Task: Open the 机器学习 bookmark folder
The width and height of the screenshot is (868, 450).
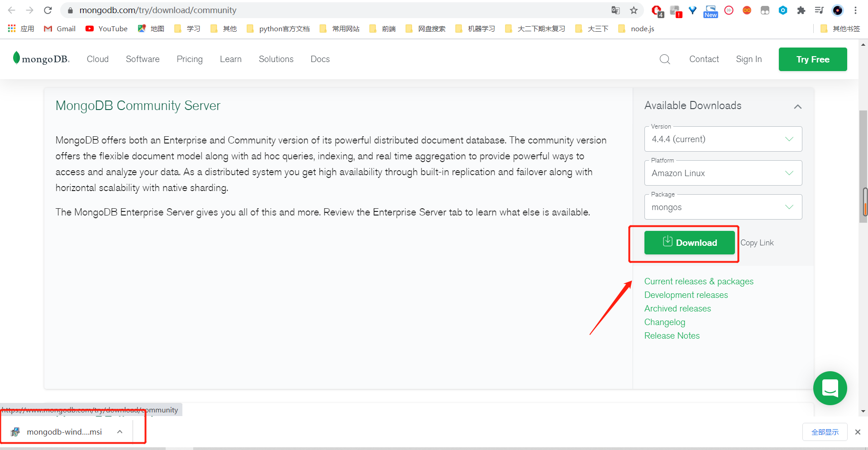Action: pos(475,29)
